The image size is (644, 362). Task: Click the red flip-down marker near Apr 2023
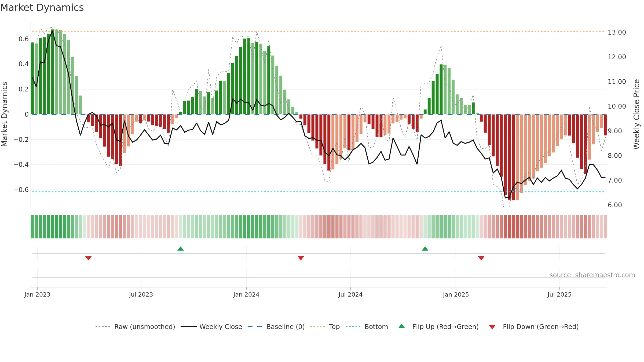coord(89,258)
